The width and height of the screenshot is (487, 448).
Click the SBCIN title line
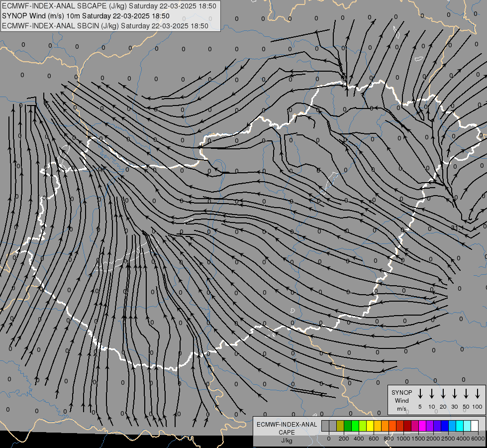105,26
